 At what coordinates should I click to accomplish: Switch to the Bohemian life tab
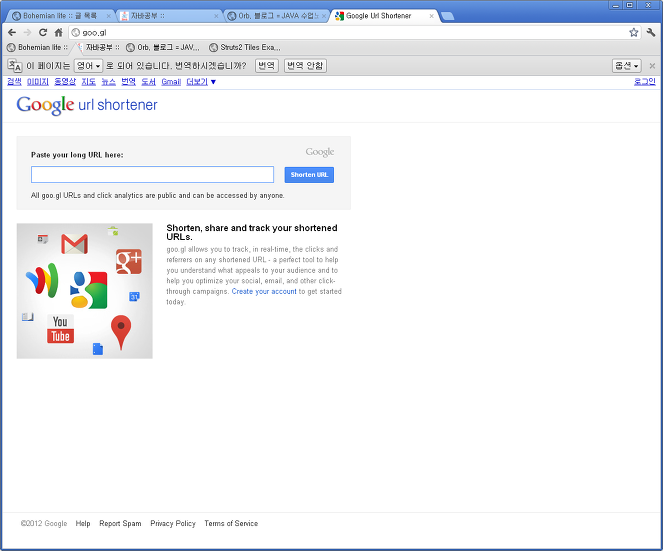pos(59,16)
